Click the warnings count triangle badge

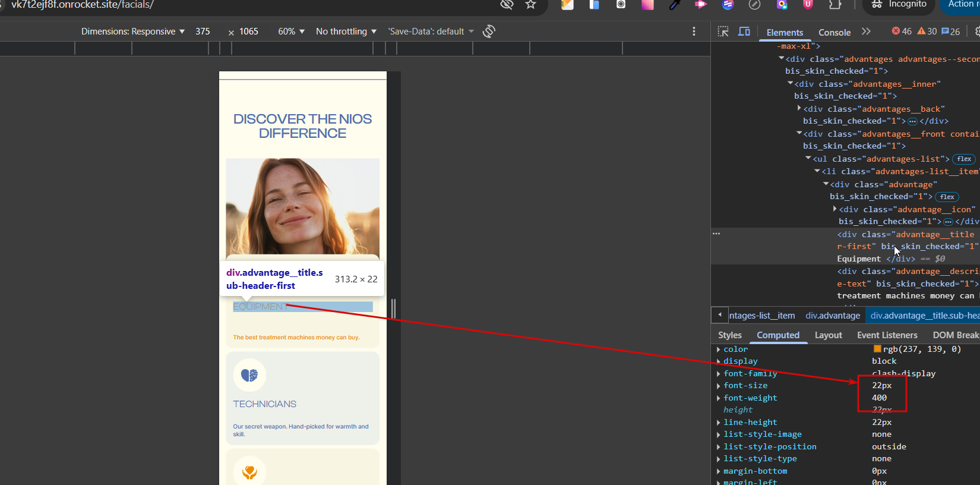927,32
